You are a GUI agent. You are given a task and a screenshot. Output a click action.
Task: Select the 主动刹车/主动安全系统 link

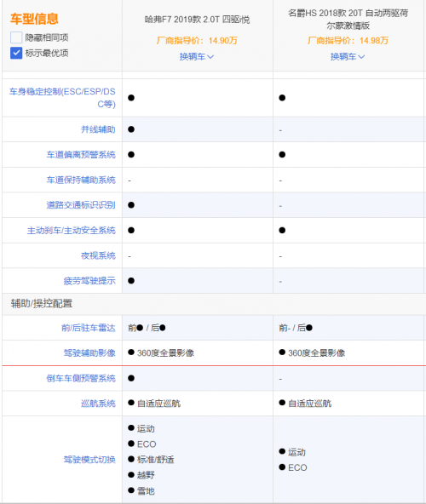tap(71, 231)
